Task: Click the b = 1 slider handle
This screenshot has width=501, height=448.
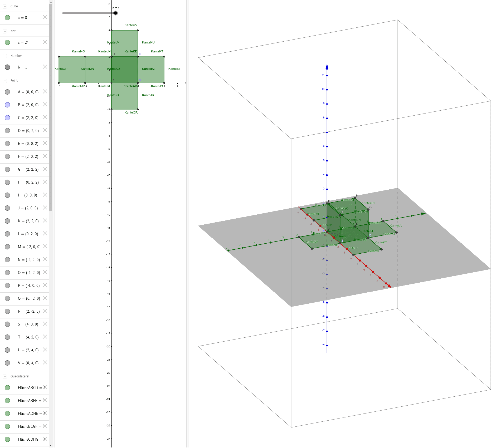Action: pos(115,13)
